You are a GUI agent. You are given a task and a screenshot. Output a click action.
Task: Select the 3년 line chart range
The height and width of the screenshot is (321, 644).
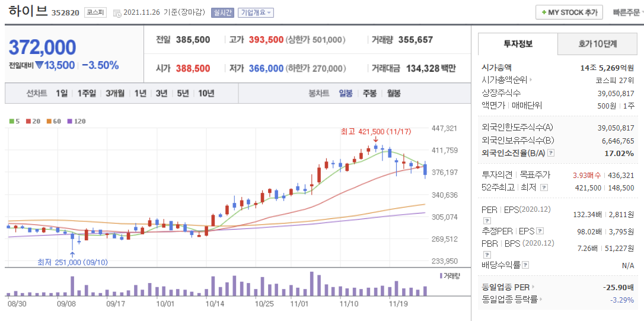tap(161, 93)
